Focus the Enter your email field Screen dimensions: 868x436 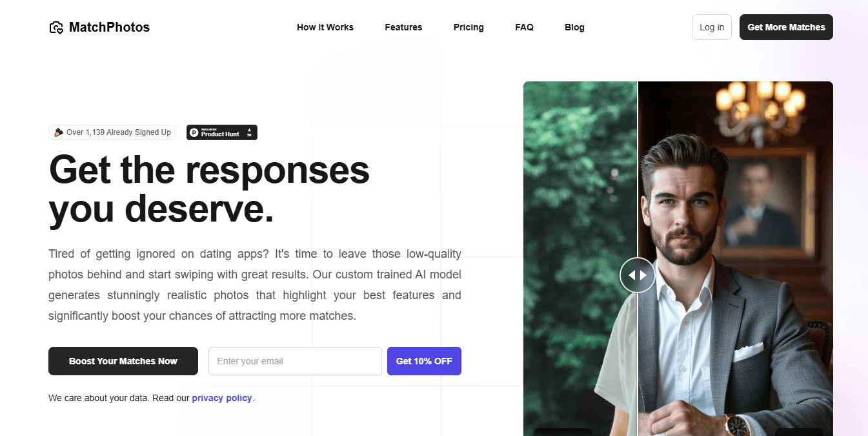(x=295, y=361)
